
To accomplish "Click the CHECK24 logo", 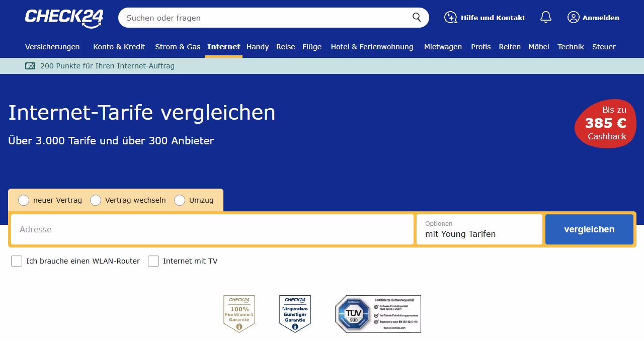I will point(64,18).
